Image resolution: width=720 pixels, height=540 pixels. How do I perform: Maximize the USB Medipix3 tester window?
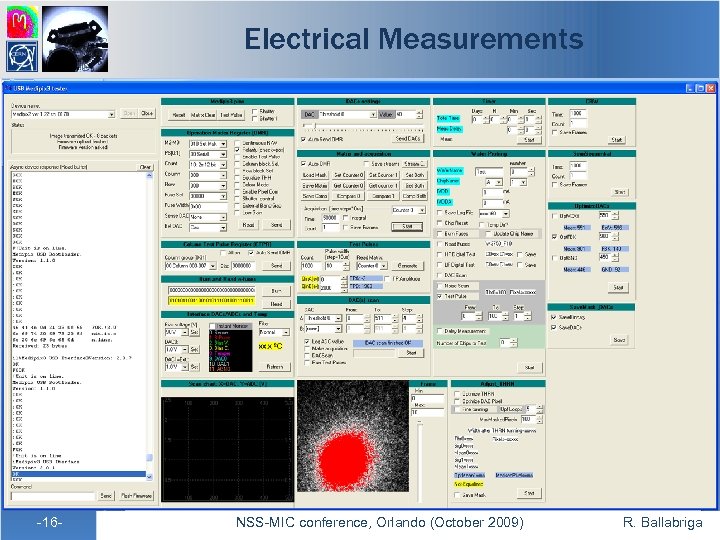(x=700, y=88)
